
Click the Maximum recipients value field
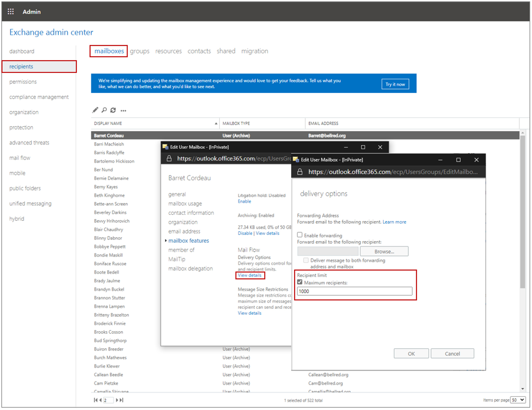(x=355, y=291)
